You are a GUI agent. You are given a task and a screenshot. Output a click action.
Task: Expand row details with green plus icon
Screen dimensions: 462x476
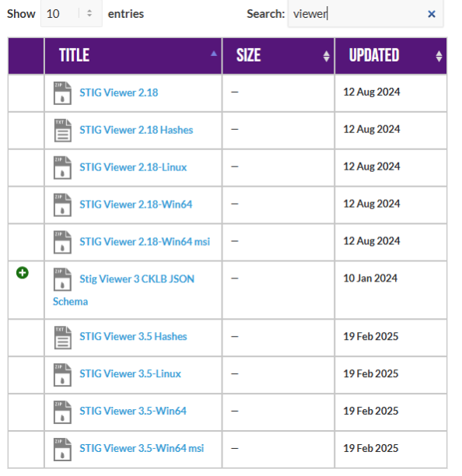[x=23, y=272]
